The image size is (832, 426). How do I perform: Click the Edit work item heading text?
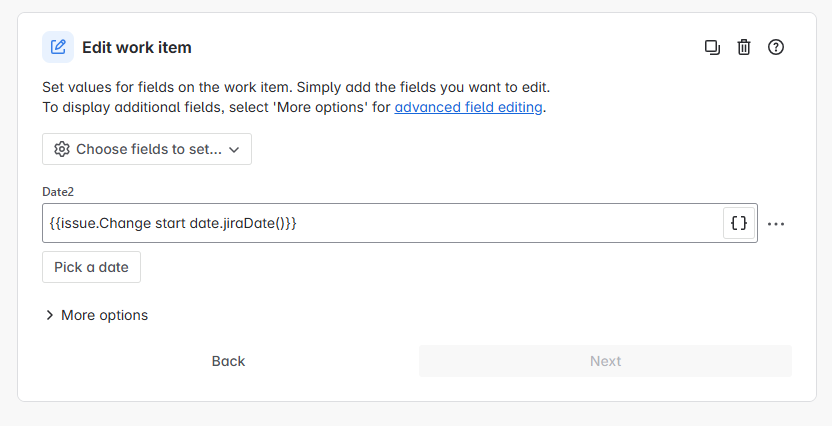point(137,47)
